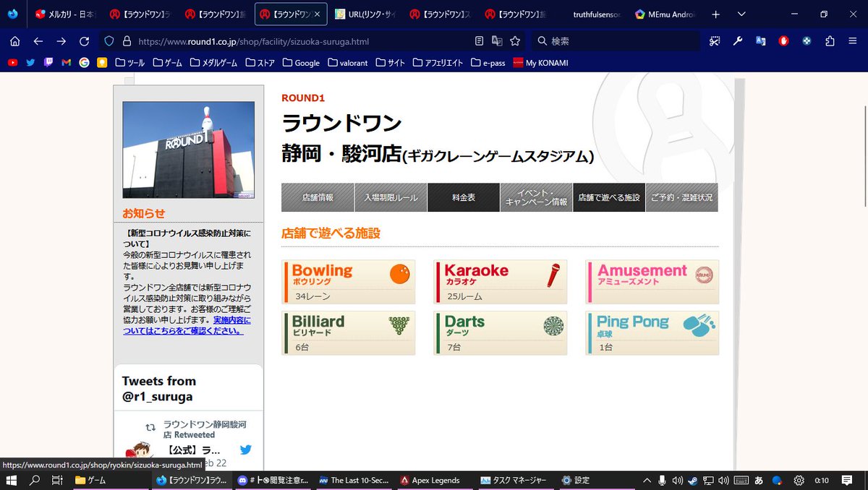Open the red ad blocker extension
The image size is (868, 490).
tap(783, 41)
